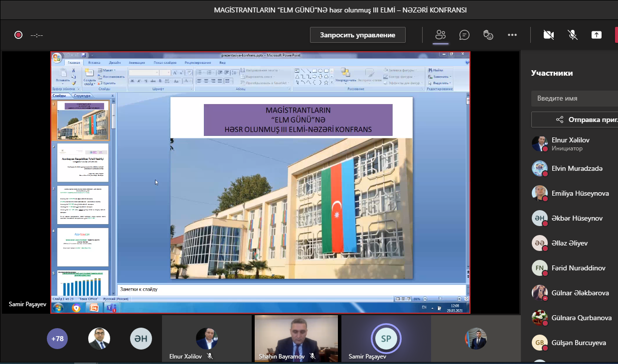
Task: Click the Windows Start orb in shared screen
Action: pos(58,308)
